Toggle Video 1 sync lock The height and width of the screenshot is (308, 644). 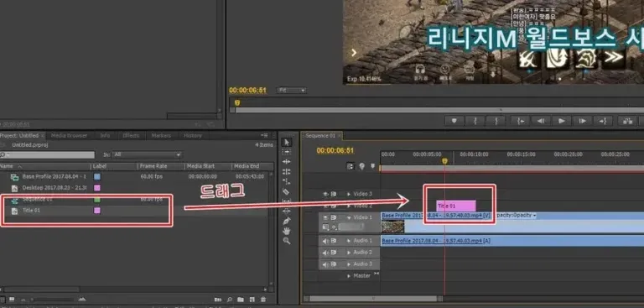click(x=334, y=217)
